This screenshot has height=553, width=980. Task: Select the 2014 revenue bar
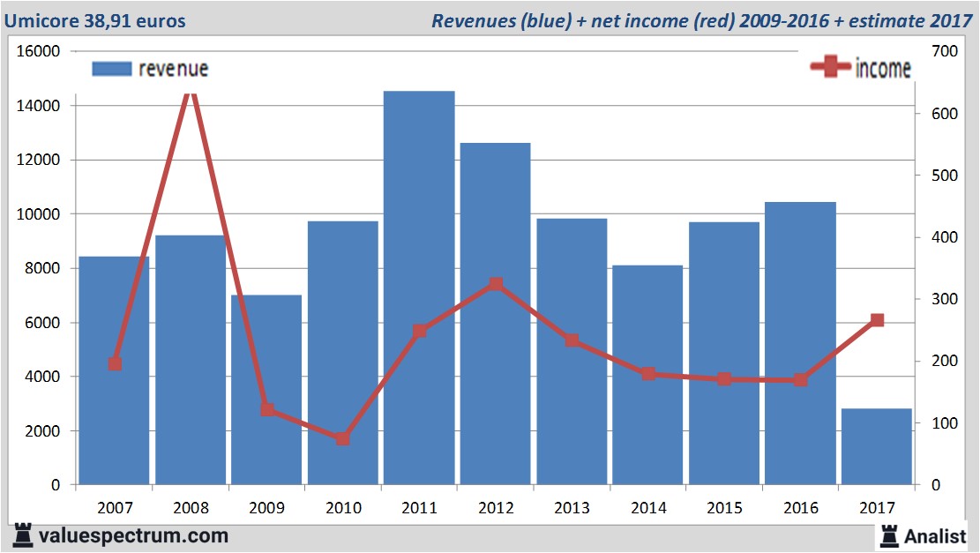tap(648, 375)
